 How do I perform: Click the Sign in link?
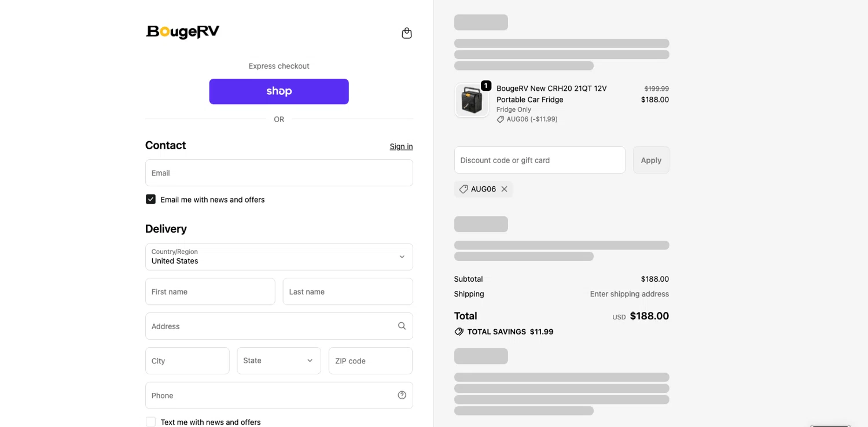point(401,146)
